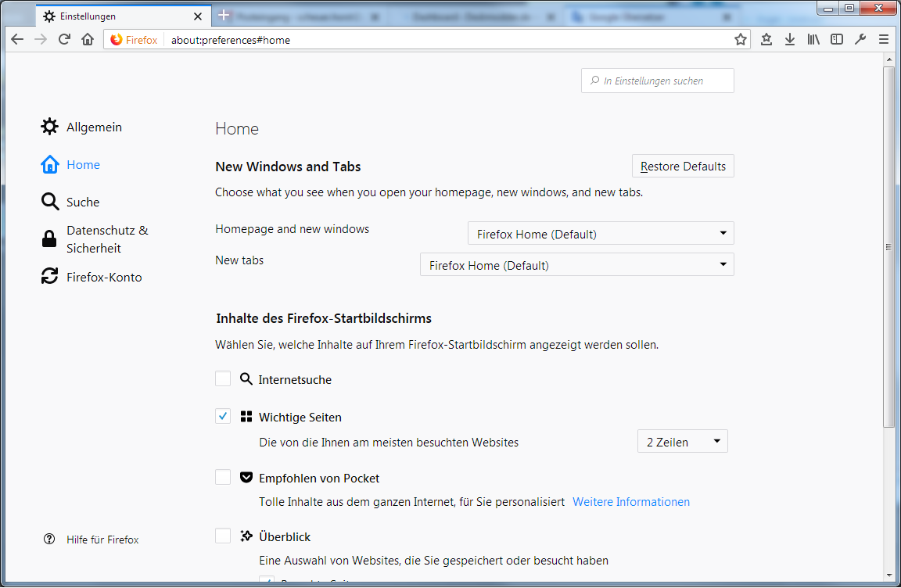Open the home page via toolbar house icon
901x588 pixels.
(88, 40)
